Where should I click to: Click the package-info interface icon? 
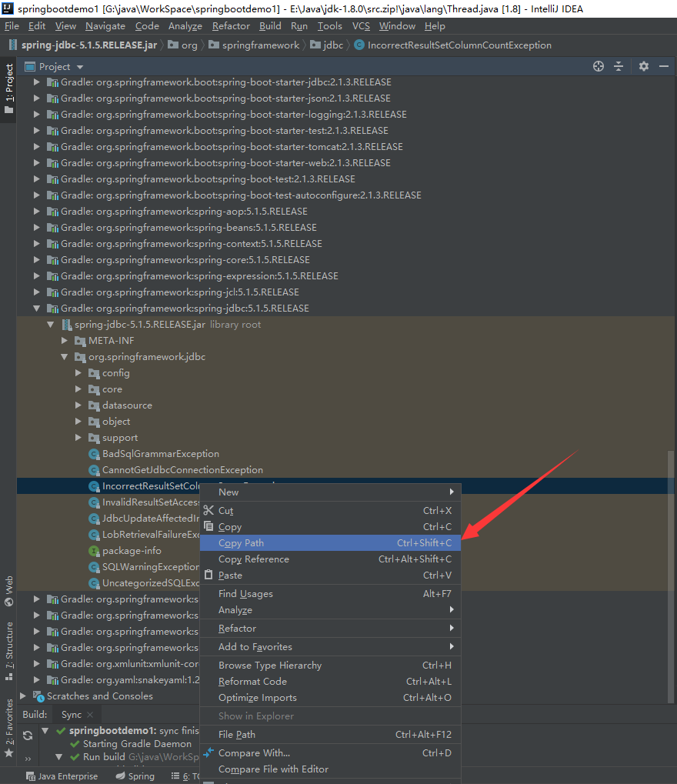coord(94,551)
